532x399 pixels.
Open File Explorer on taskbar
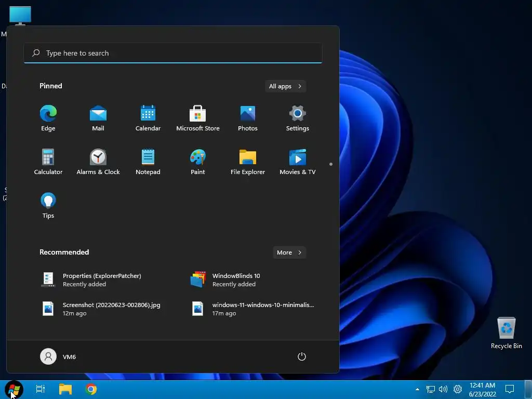[65, 389]
